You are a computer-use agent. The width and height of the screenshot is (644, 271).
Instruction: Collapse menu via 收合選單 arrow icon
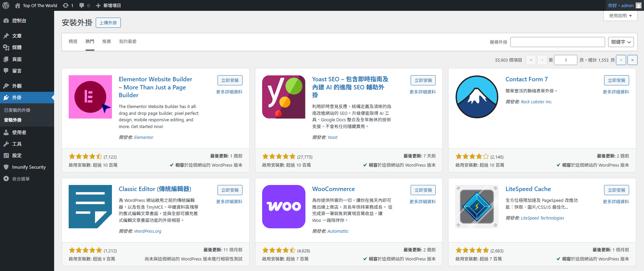(x=6, y=179)
